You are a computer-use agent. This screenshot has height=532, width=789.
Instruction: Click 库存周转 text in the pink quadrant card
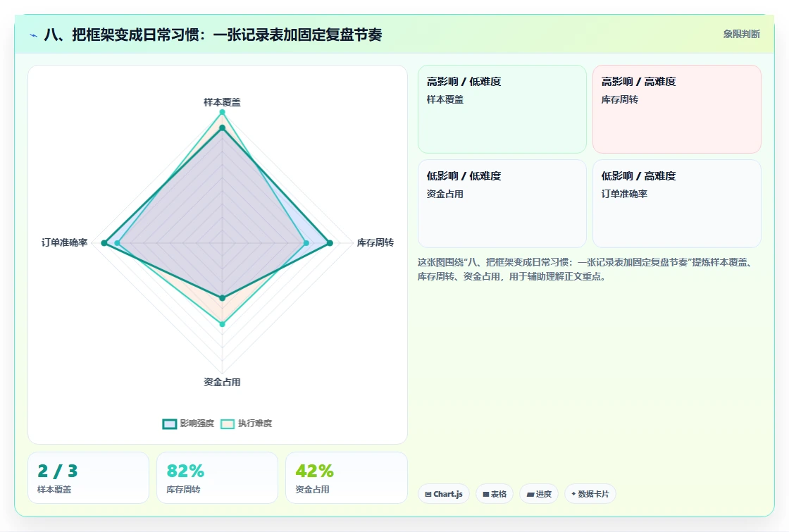(x=619, y=99)
